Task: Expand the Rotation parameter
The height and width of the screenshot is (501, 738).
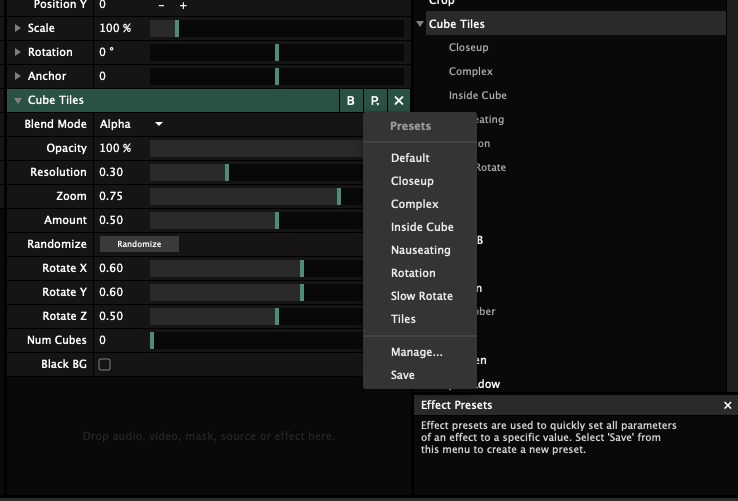Action: point(17,52)
